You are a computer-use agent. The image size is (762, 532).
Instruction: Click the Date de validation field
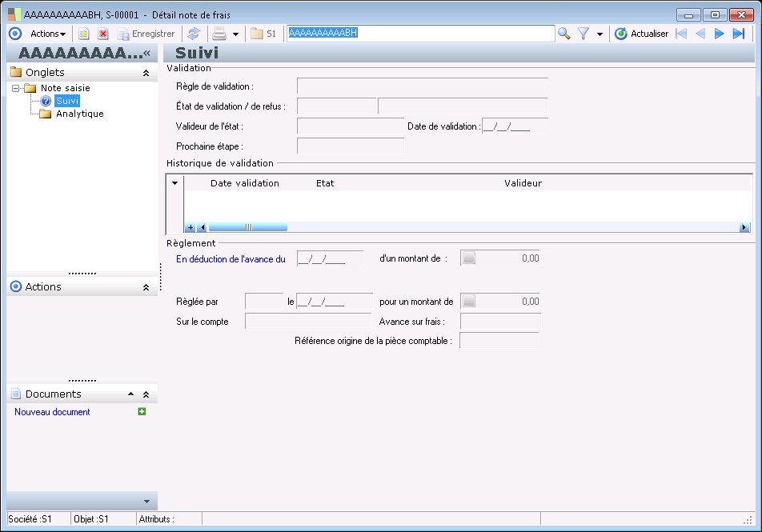(515, 126)
